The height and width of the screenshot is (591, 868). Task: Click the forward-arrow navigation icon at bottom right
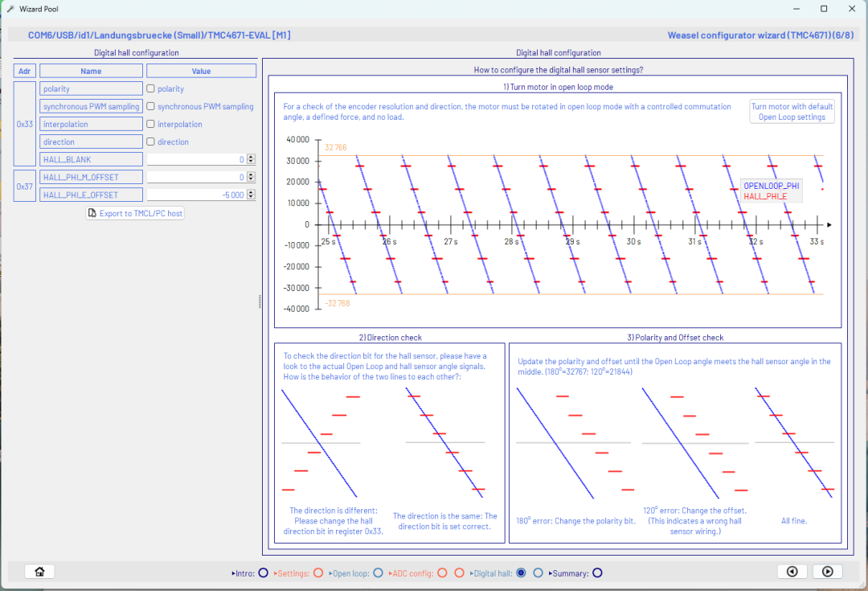point(827,571)
